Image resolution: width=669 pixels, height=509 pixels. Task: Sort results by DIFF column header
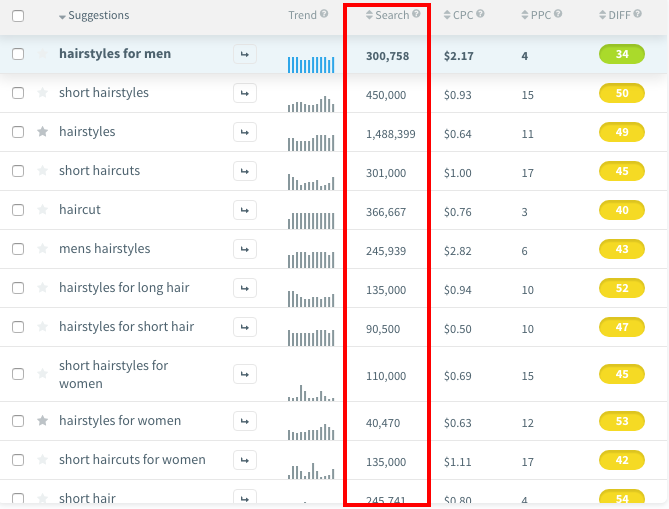pos(617,15)
